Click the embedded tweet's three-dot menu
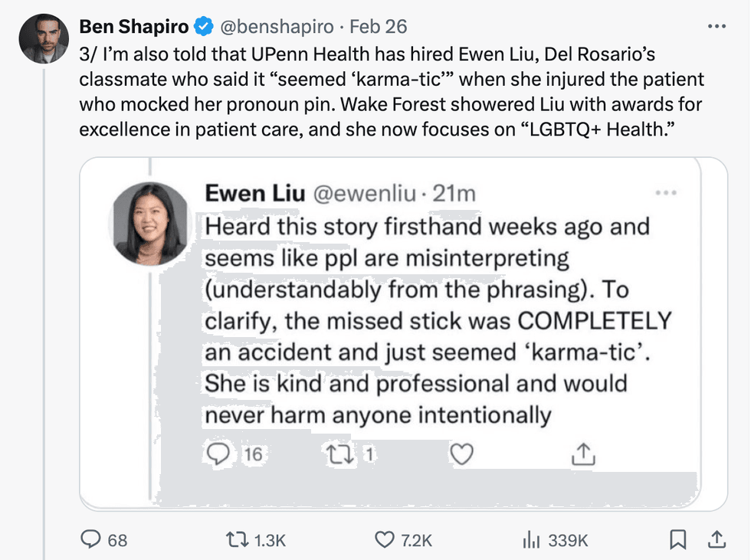The width and height of the screenshot is (751, 560). [665, 194]
